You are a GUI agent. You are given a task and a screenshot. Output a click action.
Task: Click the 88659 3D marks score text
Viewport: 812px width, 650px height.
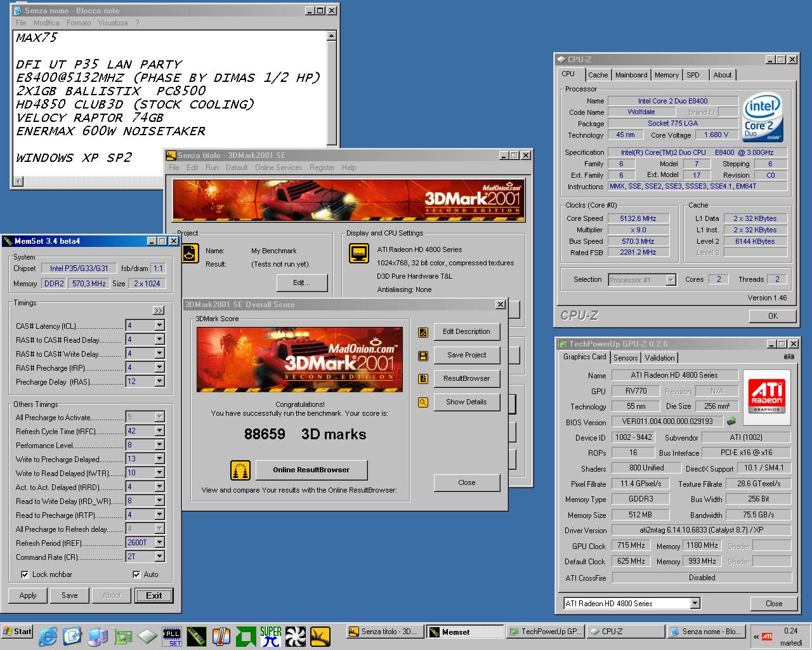tap(305, 435)
